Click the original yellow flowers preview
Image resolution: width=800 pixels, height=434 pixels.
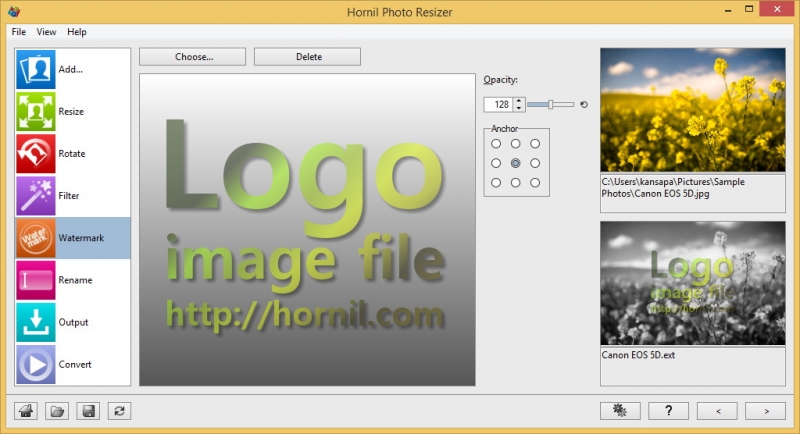pyautogui.click(x=693, y=110)
